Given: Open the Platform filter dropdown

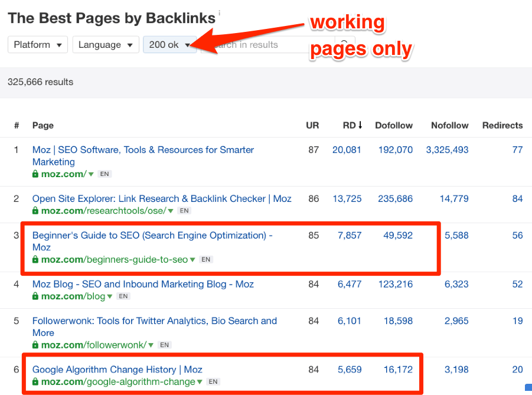Looking at the screenshot, I should point(38,44).
